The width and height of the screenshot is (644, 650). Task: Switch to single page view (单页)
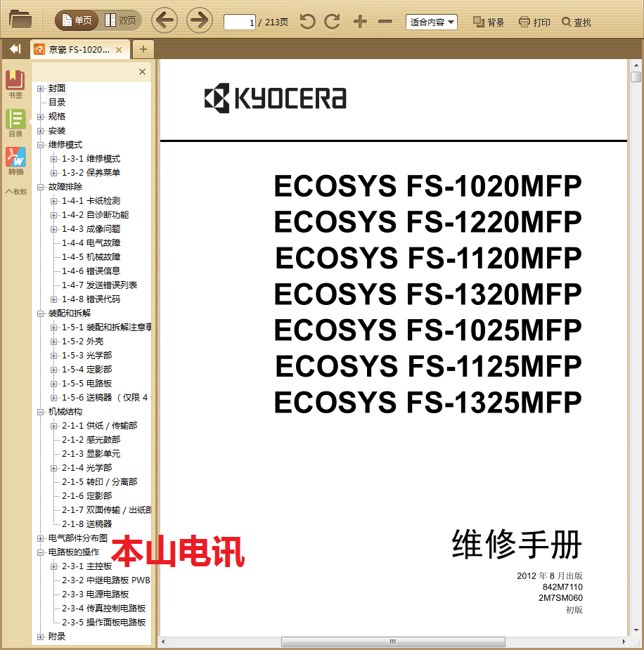pyautogui.click(x=77, y=20)
